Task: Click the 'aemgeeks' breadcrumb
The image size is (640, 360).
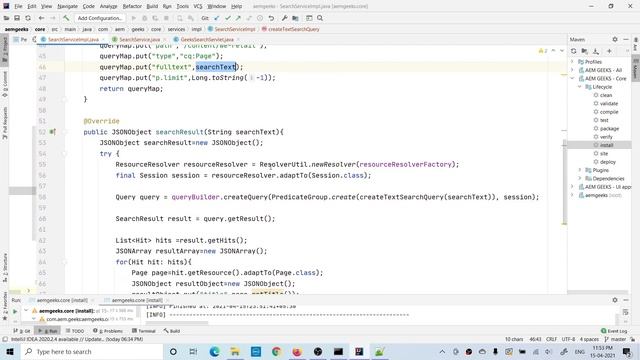Action: [16, 29]
